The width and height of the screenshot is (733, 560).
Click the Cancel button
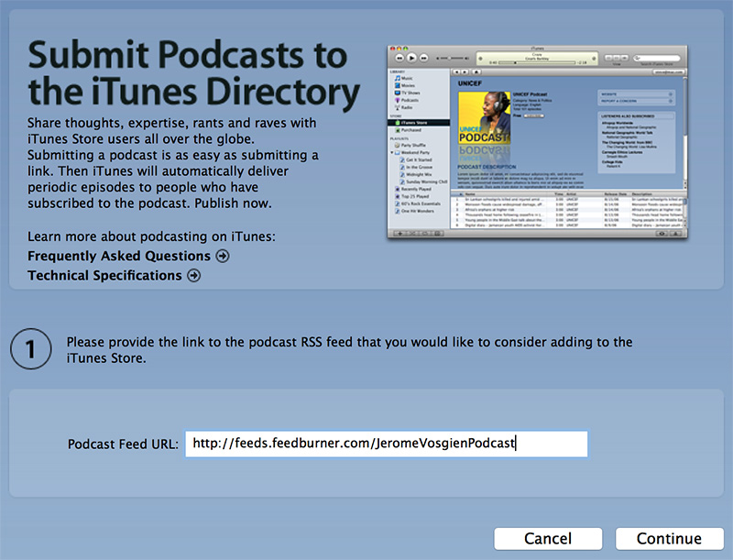pyautogui.click(x=548, y=539)
